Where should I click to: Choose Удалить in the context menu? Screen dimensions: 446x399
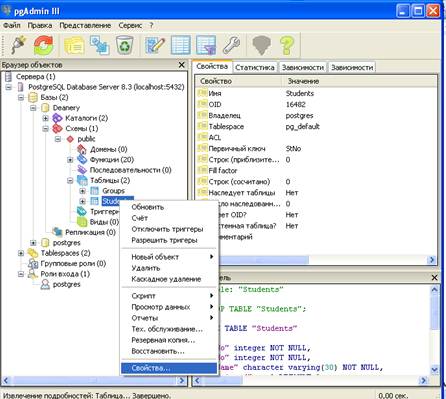(x=169, y=268)
